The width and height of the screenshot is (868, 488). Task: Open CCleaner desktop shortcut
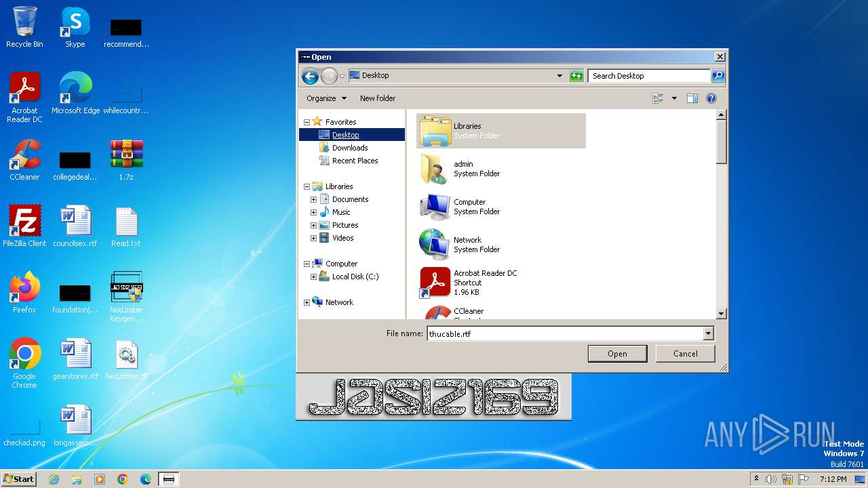[24, 159]
